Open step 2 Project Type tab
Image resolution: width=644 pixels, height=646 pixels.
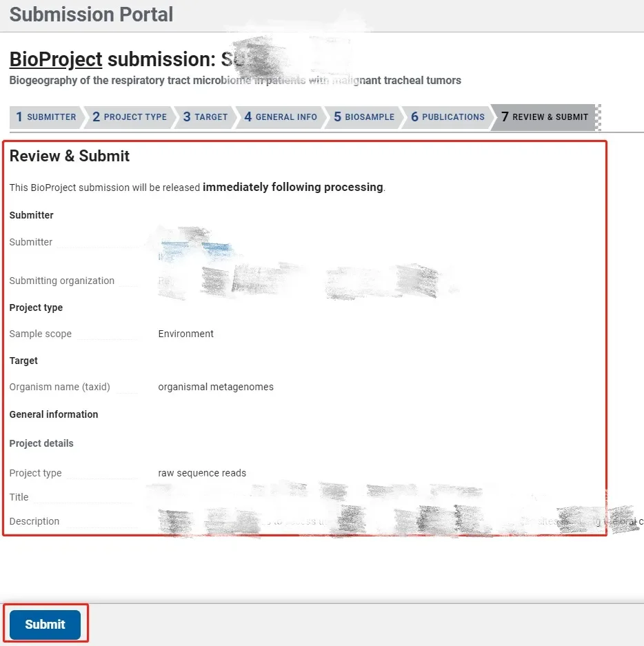(x=130, y=117)
